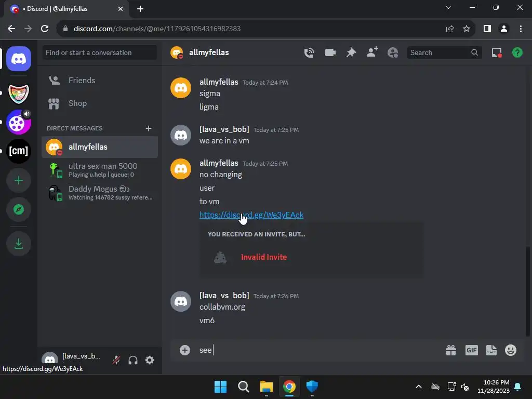
Task: Open the Shop page
Action: tap(100, 103)
